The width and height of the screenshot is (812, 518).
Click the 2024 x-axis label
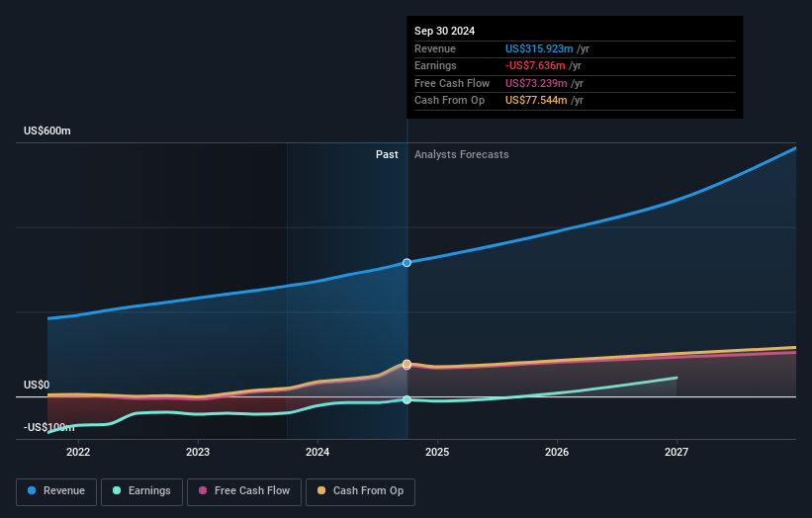coord(317,453)
